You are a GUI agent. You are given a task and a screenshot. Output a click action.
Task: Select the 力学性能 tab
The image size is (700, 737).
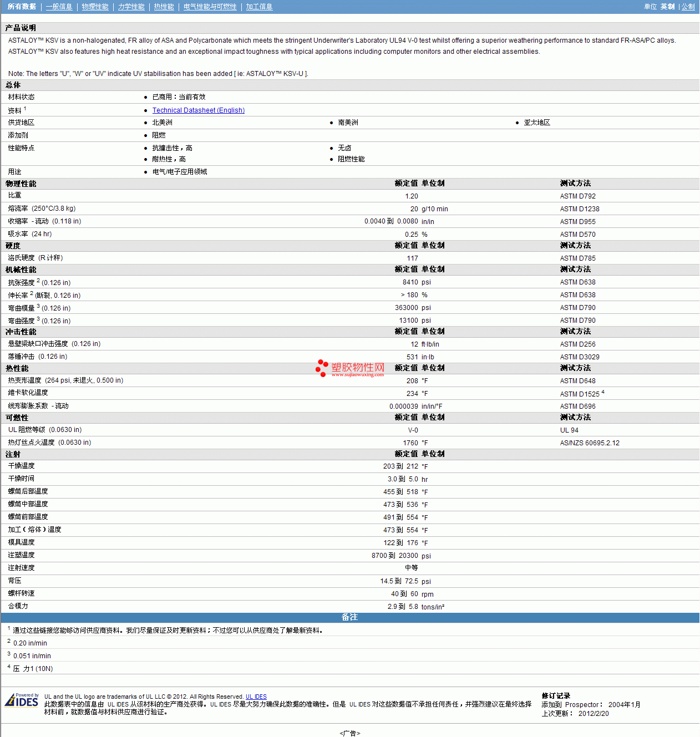point(131,7)
